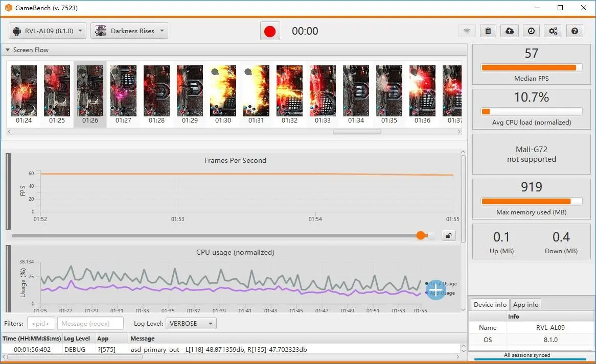Click the cloud upload icon
This screenshot has width=596, height=364.
(x=510, y=31)
